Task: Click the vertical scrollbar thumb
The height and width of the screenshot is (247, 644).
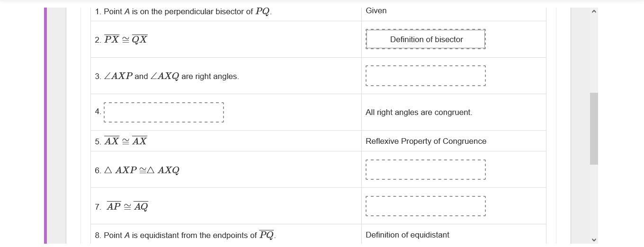Action: tap(594, 129)
